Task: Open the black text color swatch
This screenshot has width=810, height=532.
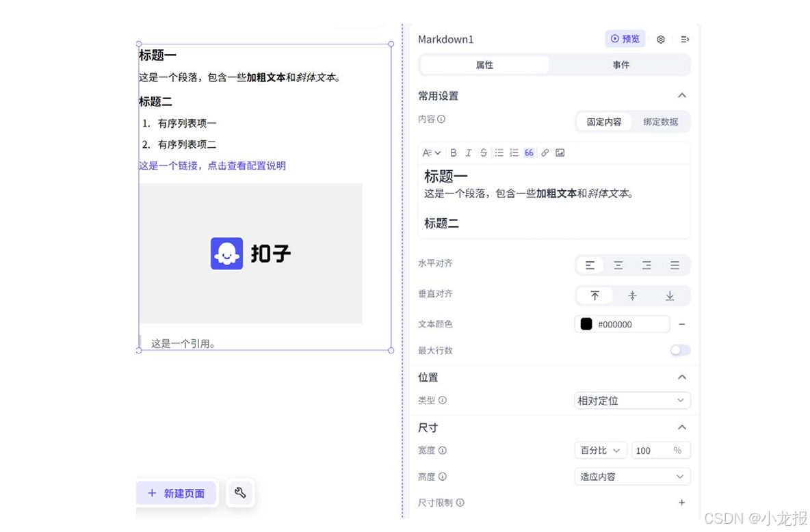Action: 586,324
